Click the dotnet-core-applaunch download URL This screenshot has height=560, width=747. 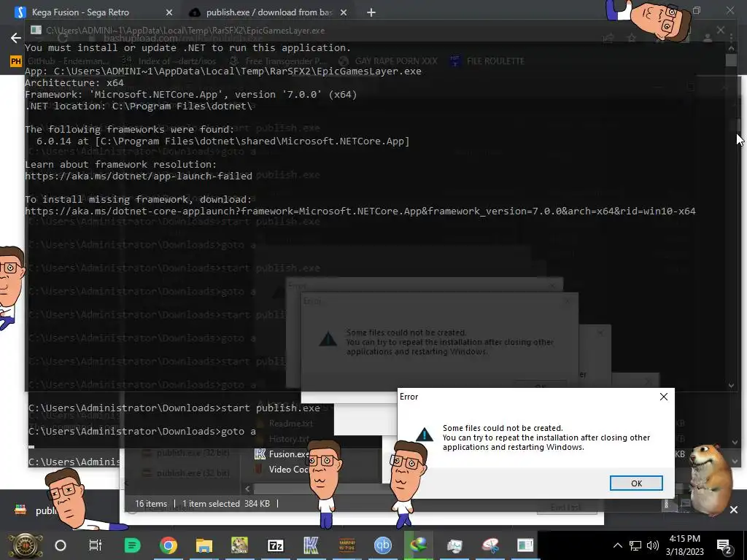click(x=360, y=211)
